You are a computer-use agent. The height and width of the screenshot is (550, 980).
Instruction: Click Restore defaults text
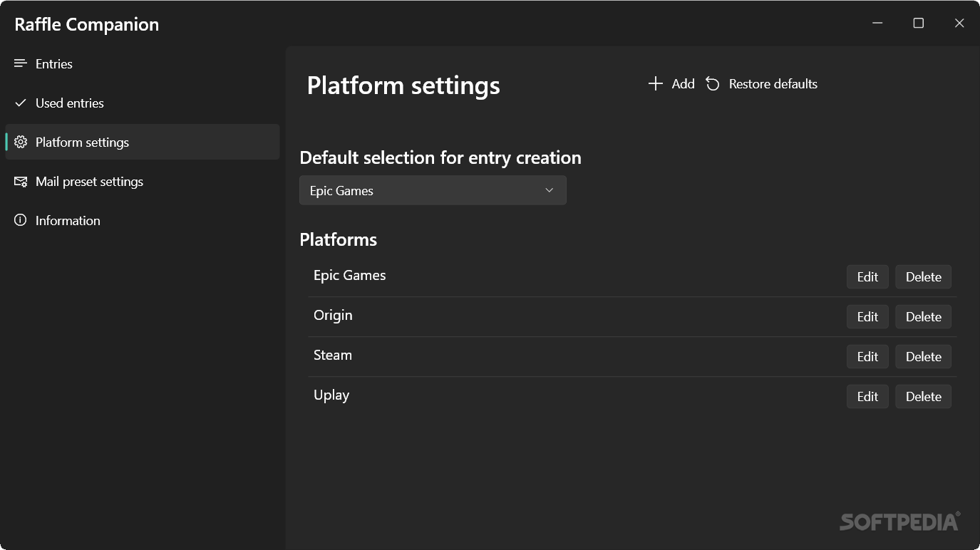click(773, 83)
